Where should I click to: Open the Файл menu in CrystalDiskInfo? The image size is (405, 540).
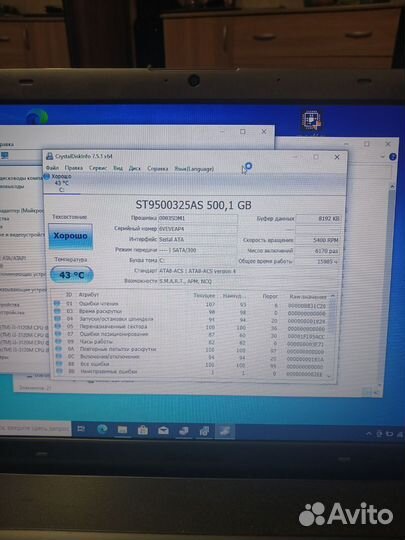pos(52,168)
